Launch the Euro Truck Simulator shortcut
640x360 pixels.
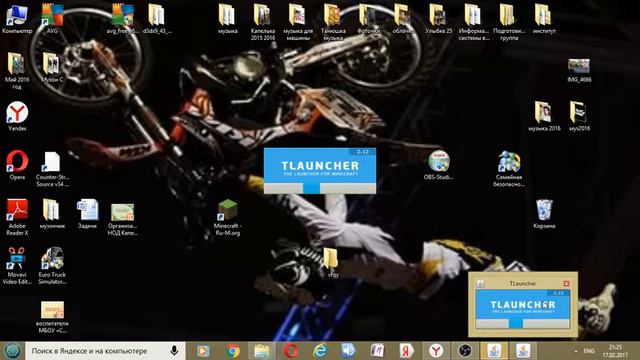click(x=52, y=266)
